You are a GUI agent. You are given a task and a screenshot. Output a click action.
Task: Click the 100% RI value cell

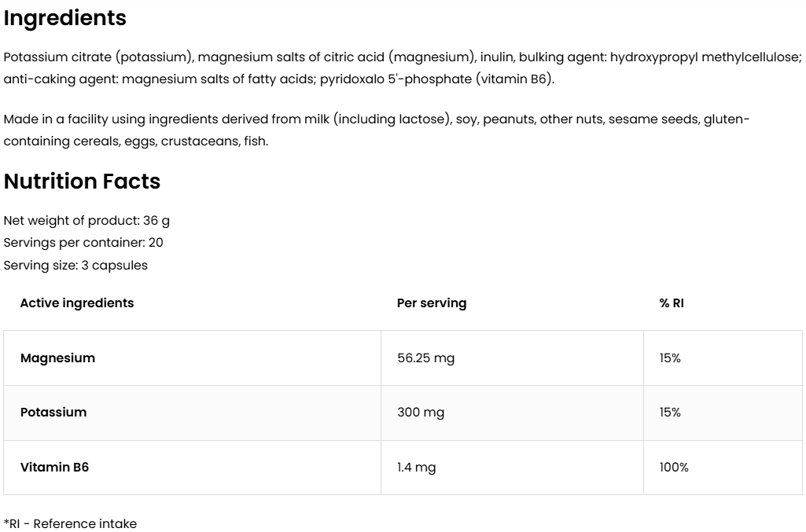674,468
